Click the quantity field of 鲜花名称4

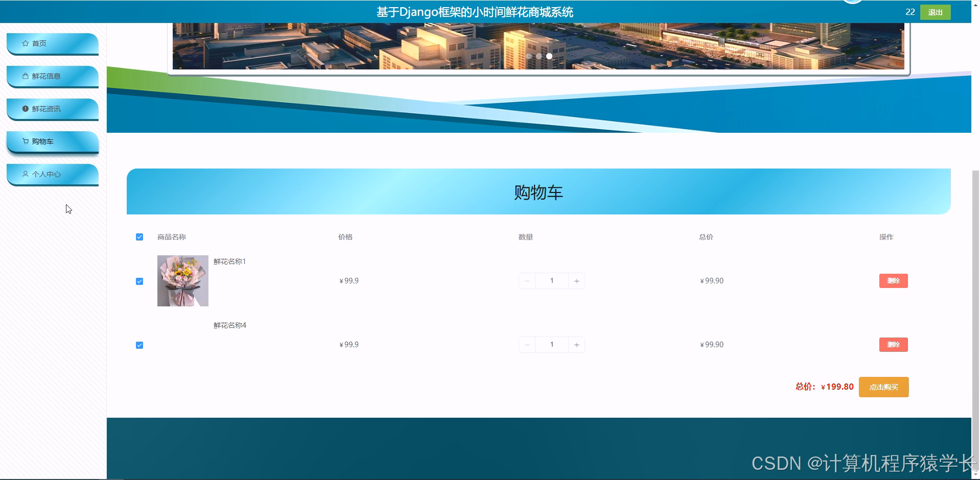point(552,345)
